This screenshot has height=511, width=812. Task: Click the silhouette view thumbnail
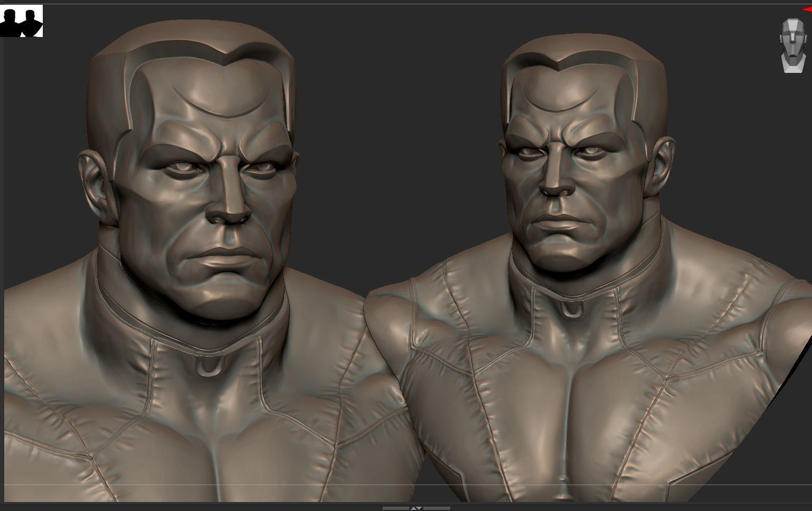click(x=21, y=21)
